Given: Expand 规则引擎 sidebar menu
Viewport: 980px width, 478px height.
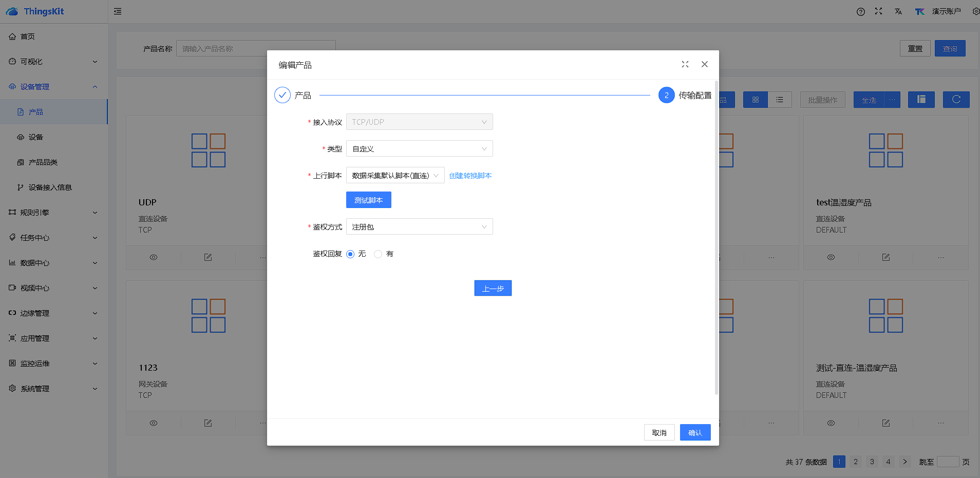Looking at the screenshot, I should point(35,213).
